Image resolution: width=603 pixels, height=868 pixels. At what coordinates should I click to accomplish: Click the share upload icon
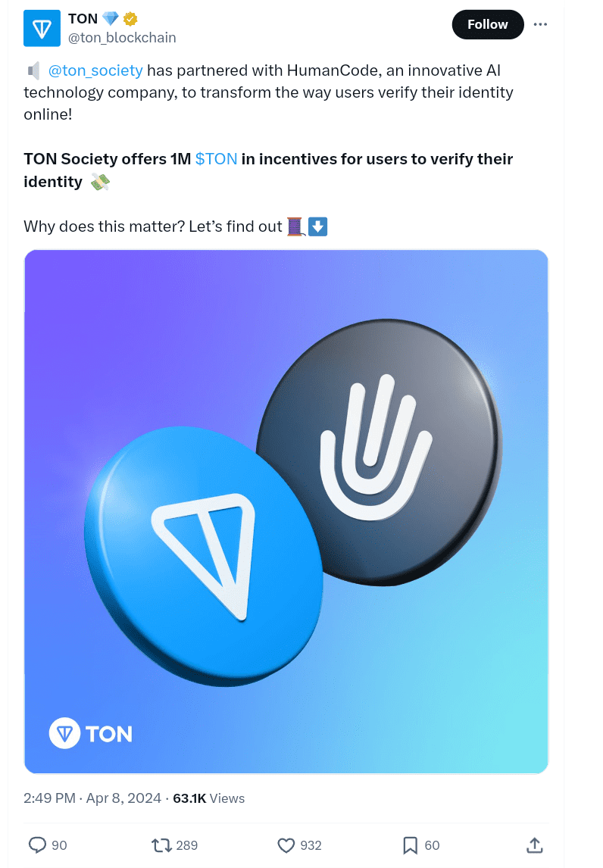click(x=534, y=845)
